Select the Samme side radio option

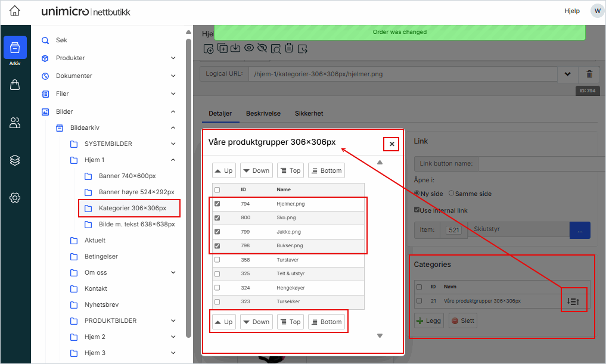[451, 194]
